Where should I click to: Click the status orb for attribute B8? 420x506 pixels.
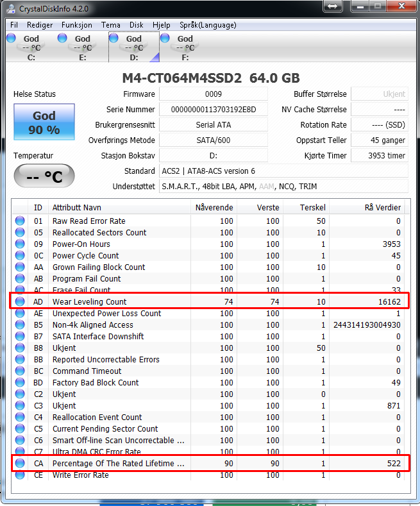pos(20,348)
